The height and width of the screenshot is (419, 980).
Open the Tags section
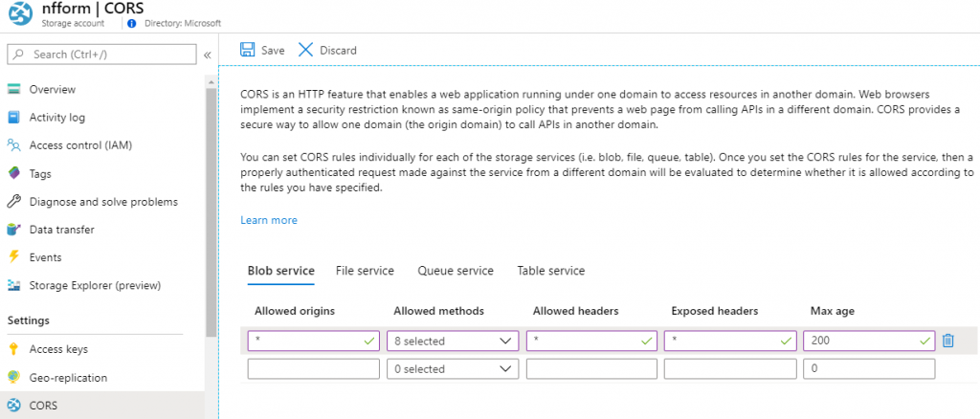click(x=40, y=174)
